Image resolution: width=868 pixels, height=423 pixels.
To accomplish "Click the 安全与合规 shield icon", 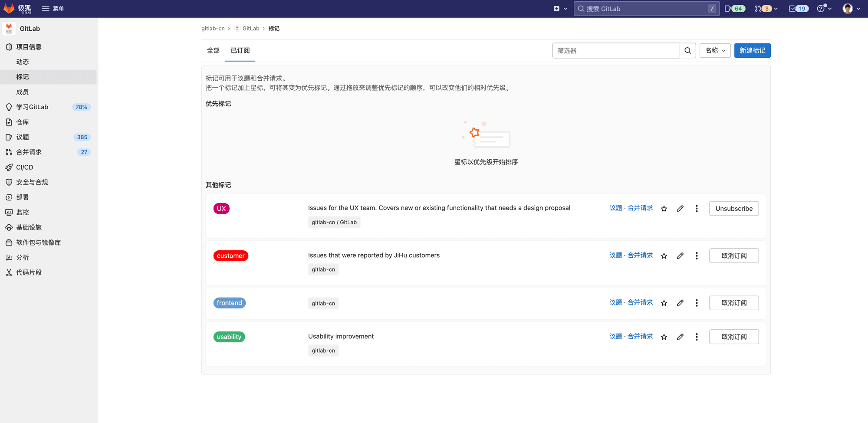I will click(9, 182).
